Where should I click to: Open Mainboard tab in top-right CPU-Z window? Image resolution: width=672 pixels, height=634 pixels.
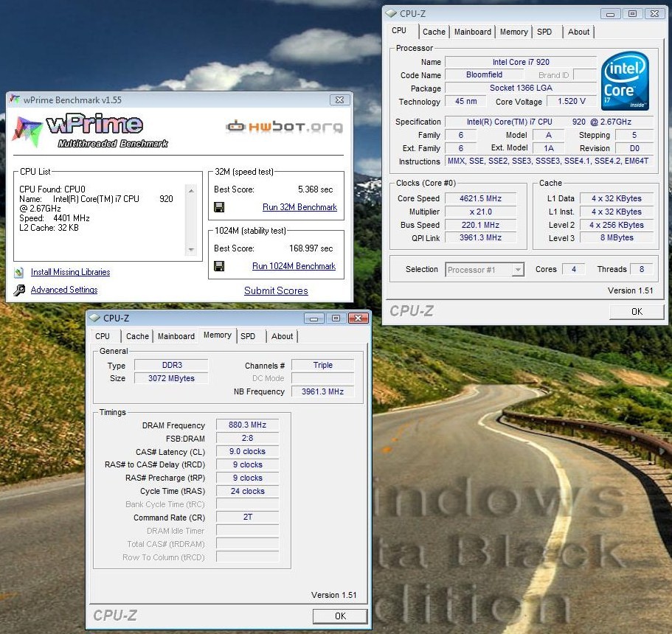point(472,32)
